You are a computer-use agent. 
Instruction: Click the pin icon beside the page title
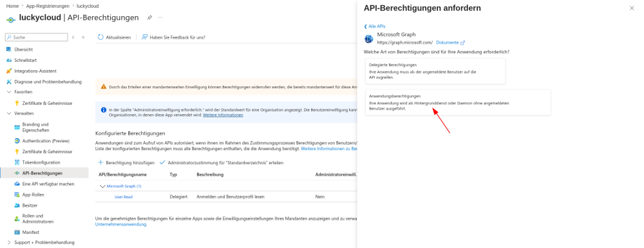149,17
